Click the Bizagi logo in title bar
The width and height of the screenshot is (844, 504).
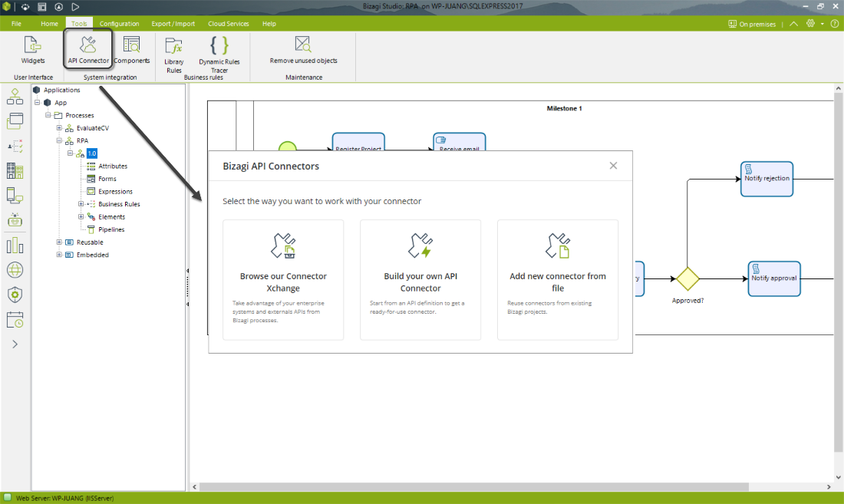click(7, 7)
